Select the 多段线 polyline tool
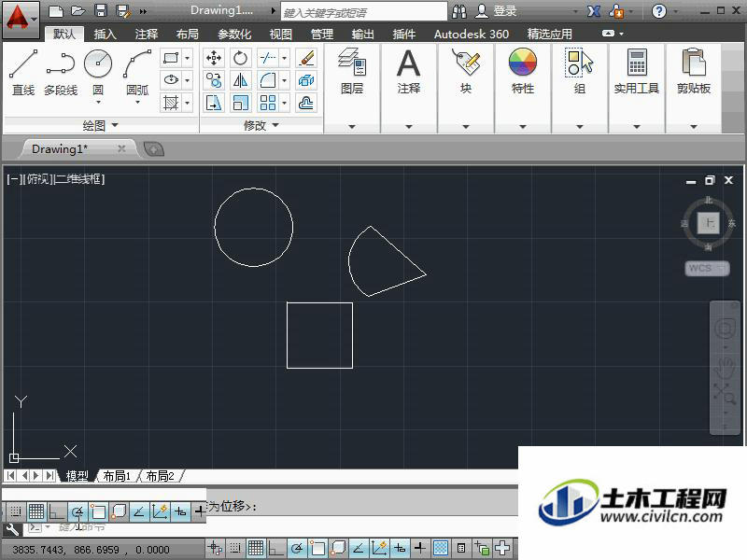Image resolution: width=747 pixels, height=560 pixels. [x=61, y=73]
